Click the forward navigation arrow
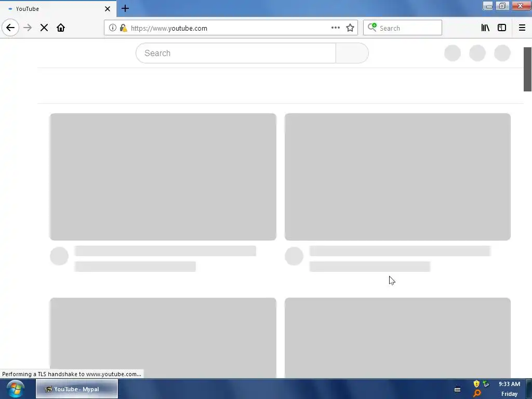Screen dimensions: 532x399 (x=28, y=28)
